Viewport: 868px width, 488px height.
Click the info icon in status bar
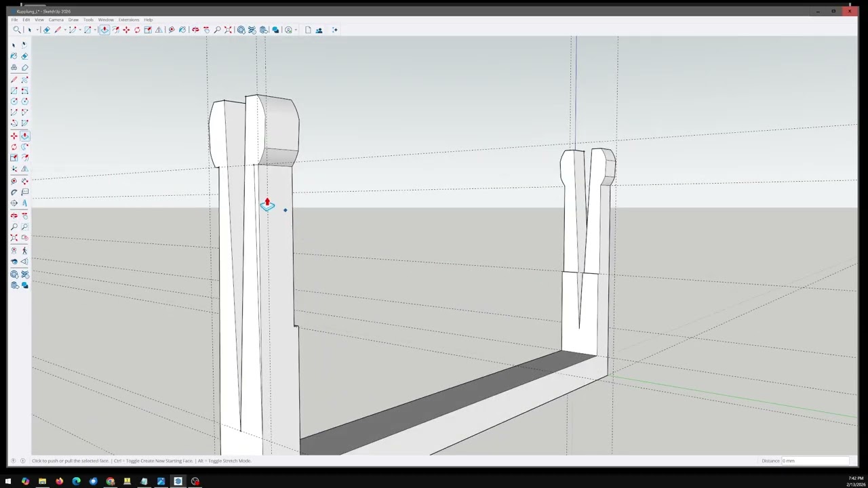tap(22, 461)
